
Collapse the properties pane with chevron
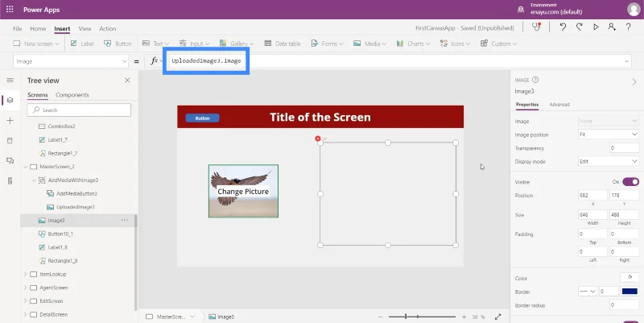[x=634, y=82]
